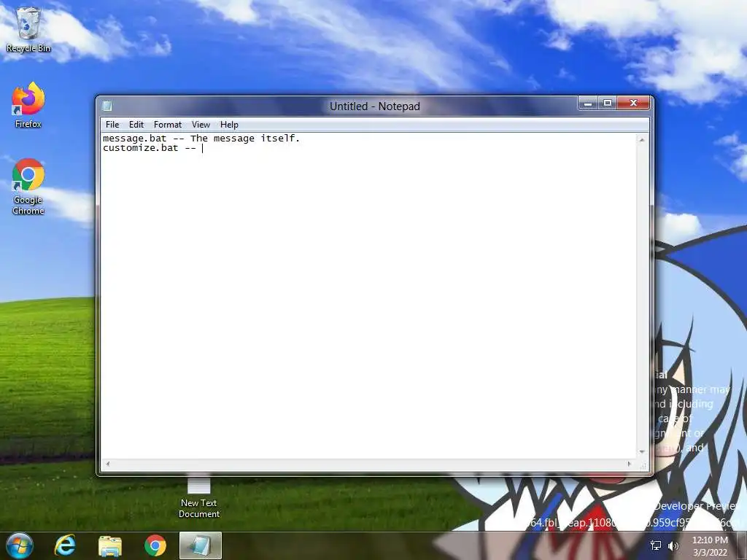Place cursor in "message.bat" text line
Viewport: 747px width, 560px height.
(201, 138)
